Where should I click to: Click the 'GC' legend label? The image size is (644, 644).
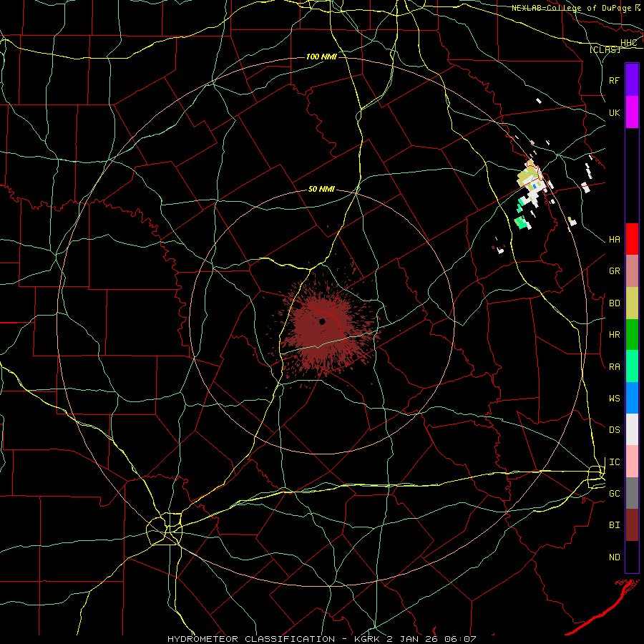coord(614,494)
